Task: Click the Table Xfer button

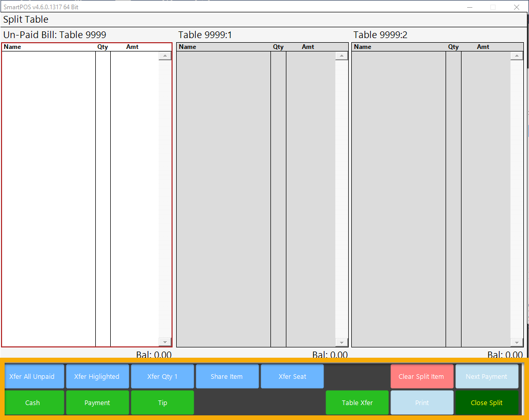Action: [x=357, y=402]
